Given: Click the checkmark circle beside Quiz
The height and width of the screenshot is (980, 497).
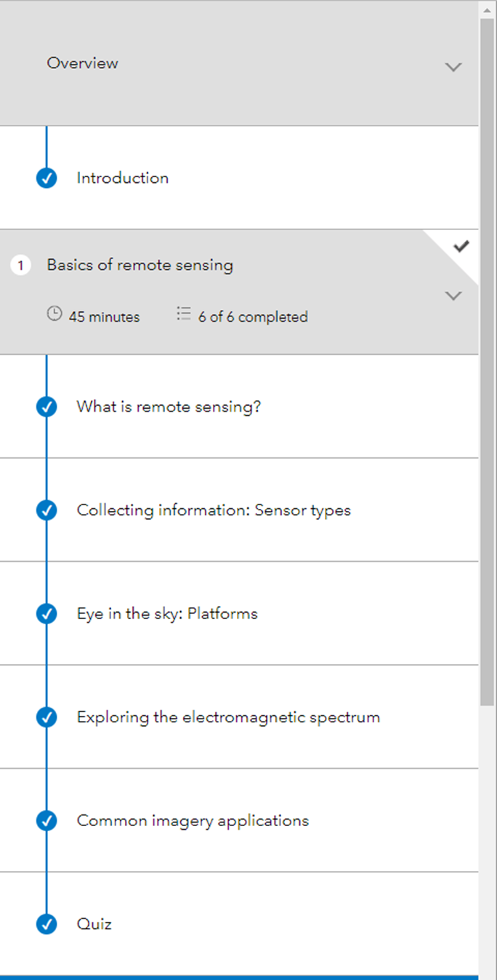Looking at the screenshot, I should [x=47, y=925].
